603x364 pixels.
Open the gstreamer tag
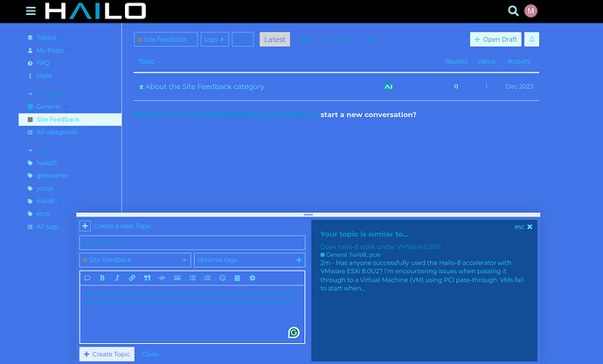pos(52,175)
